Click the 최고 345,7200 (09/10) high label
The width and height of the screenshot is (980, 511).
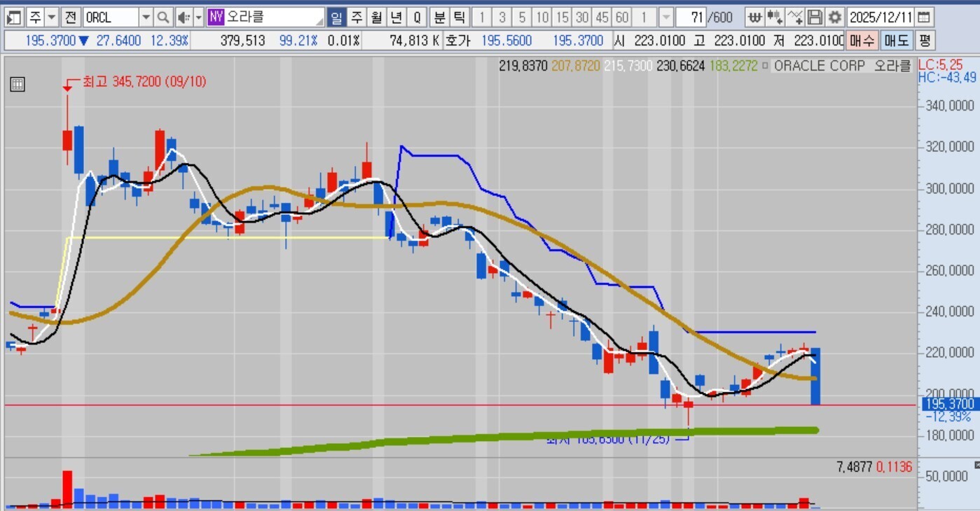coord(144,82)
